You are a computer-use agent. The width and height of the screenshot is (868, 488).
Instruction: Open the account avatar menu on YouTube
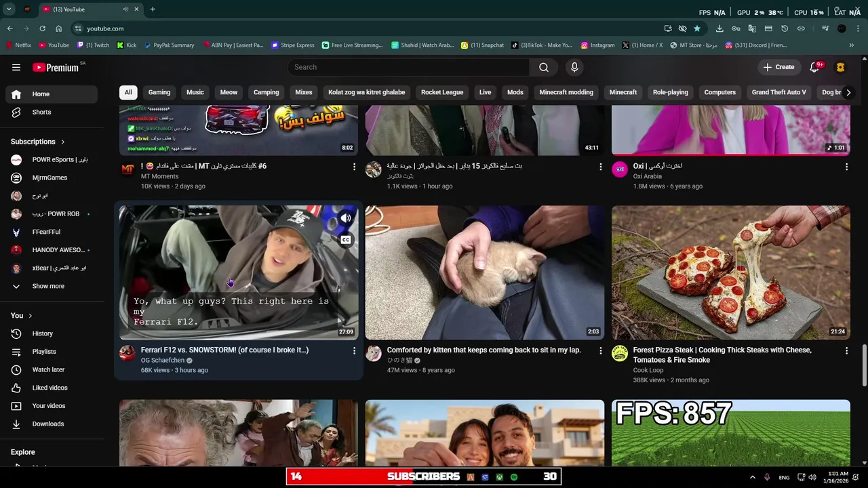pos(841,67)
